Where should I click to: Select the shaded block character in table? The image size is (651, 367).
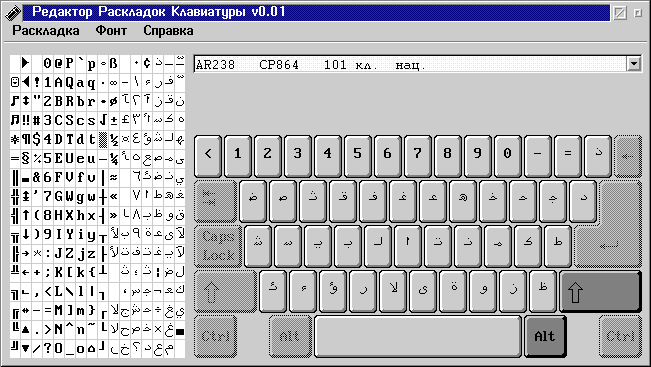click(103, 139)
